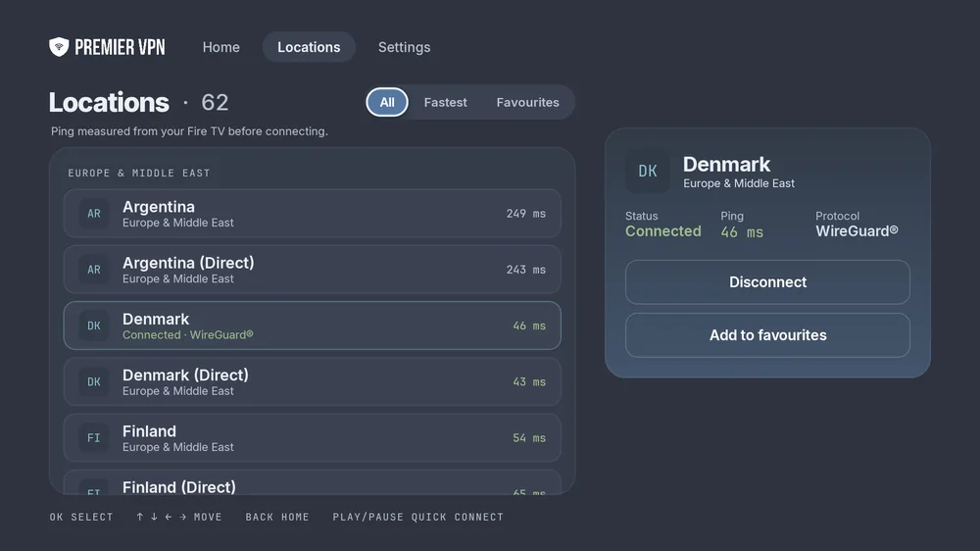Choose the Finland (Direct) row
The height and width of the screenshot is (551, 980).
[x=312, y=482]
